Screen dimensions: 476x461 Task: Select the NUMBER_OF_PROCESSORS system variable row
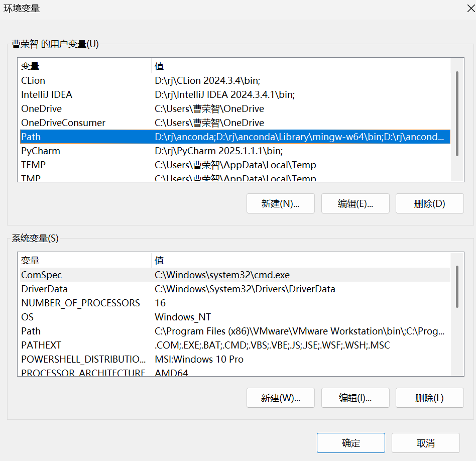point(235,303)
